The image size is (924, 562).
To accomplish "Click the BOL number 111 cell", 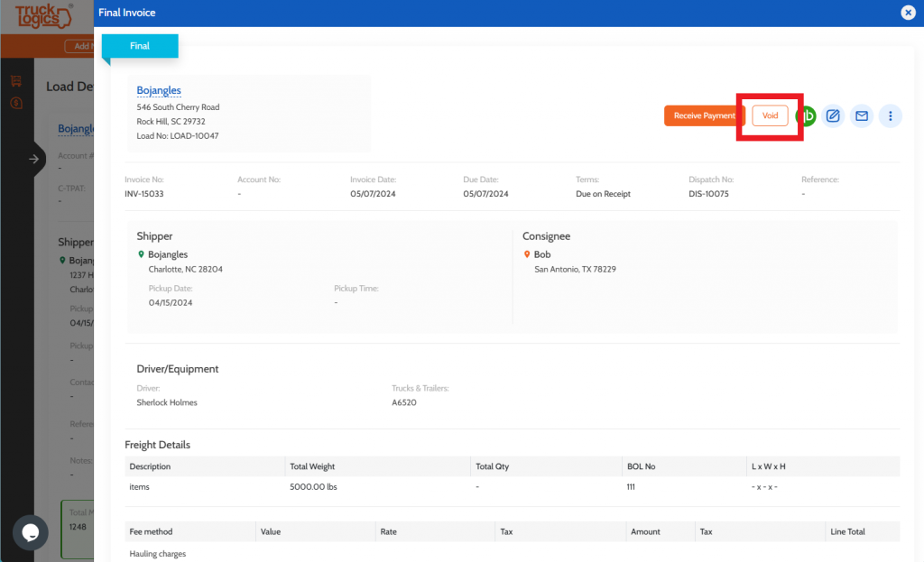I will click(x=631, y=486).
